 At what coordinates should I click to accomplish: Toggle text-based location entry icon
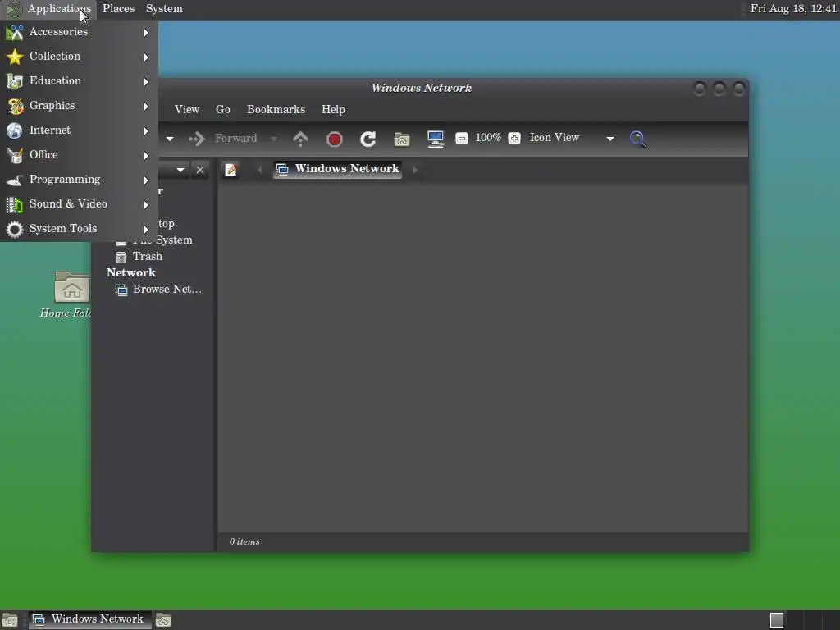[231, 170]
